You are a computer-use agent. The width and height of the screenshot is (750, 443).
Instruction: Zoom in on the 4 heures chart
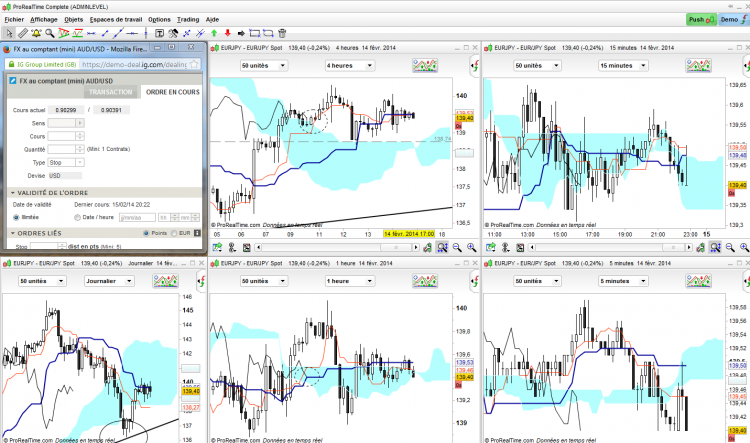(x=472, y=247)
